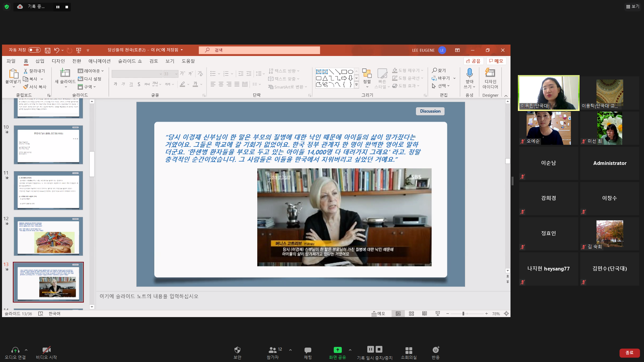The image size is (644, 362).
Task: Click New Slide icon
Action: pos(65,73)
